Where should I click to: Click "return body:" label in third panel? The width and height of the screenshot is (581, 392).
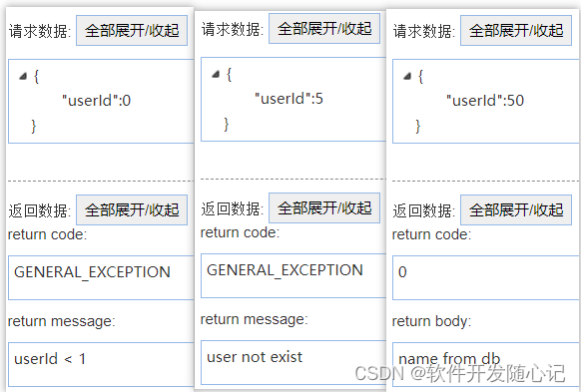click(431, 321)
